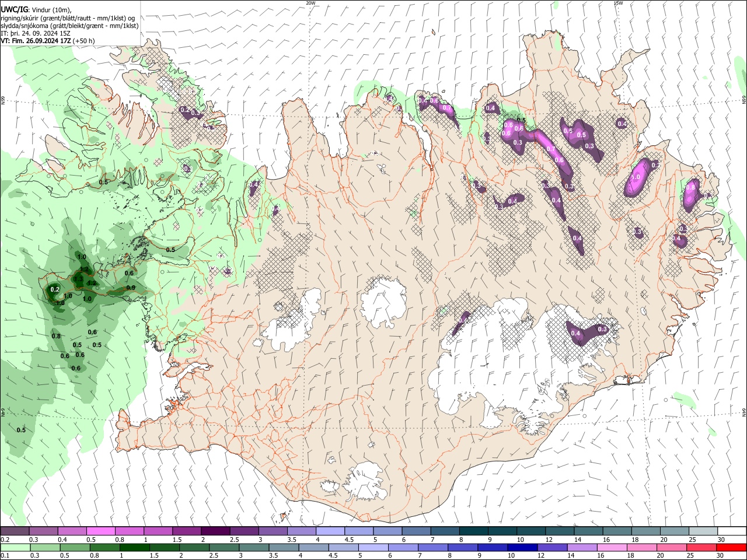
Task: Select the navy blue 10–12 rain scale swatch
Action: coord(522,547)
